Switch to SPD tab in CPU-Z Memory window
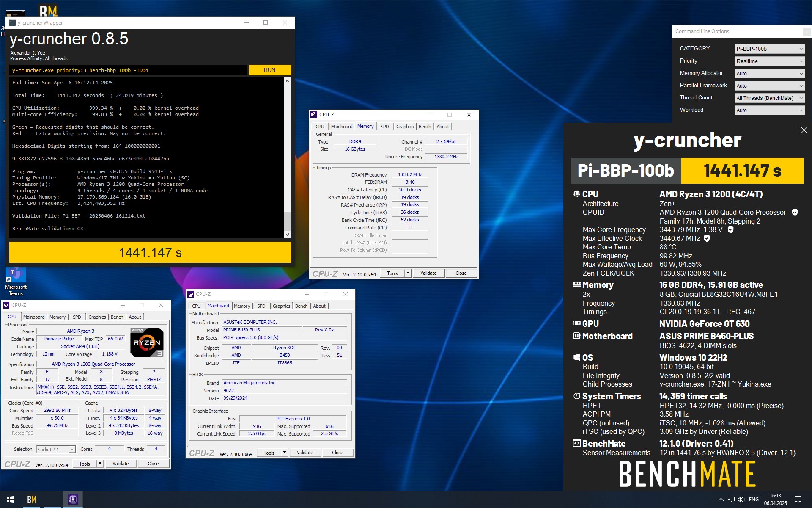Viewport: 812px width, 508px height. [384, 127]
